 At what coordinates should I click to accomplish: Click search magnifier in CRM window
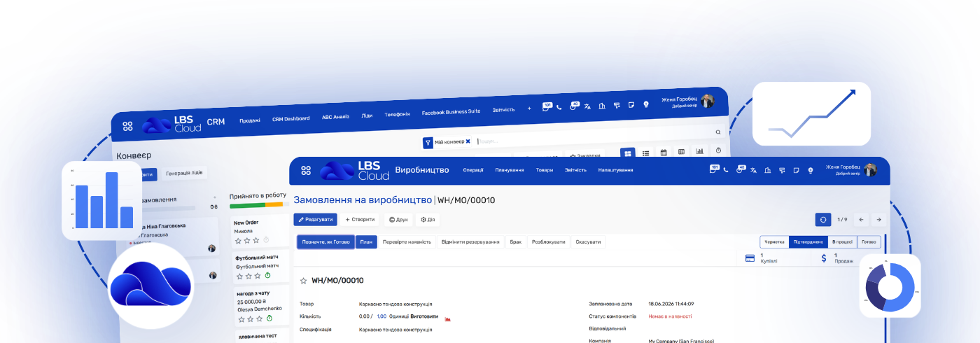(717, 132)
